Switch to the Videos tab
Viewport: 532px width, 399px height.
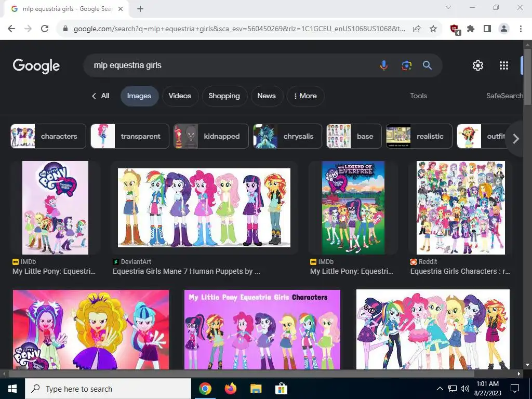180,96
